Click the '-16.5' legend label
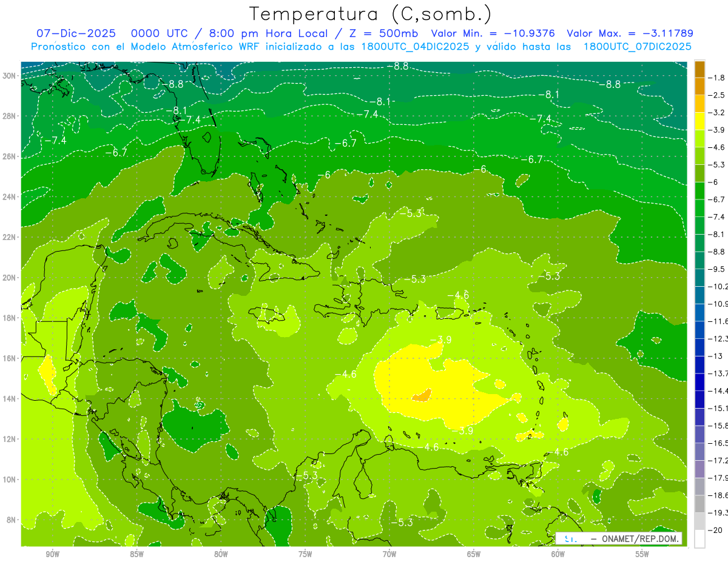This screenshot has width=728, height=562. [x=720, y=443]
